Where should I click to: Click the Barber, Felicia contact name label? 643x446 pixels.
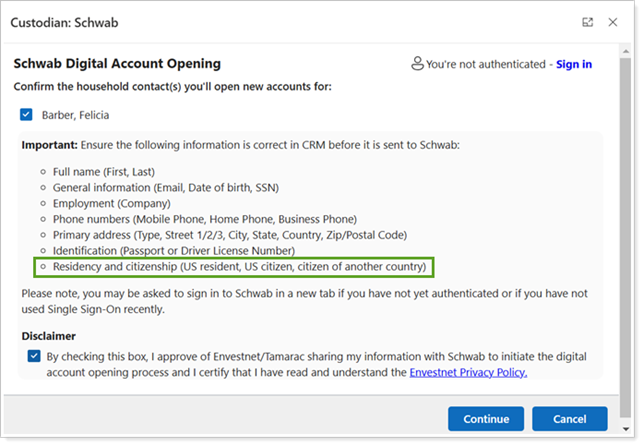[x=78, y=114]
